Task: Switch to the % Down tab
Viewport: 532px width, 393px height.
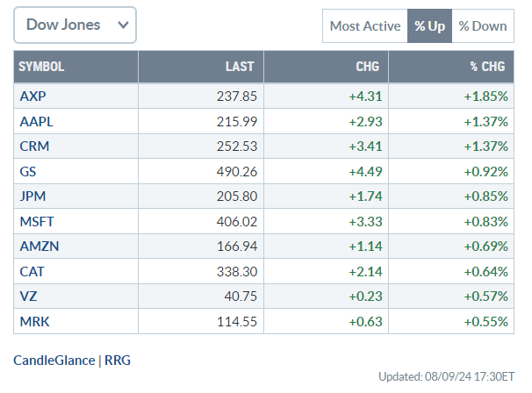Action: coord(483,26)
